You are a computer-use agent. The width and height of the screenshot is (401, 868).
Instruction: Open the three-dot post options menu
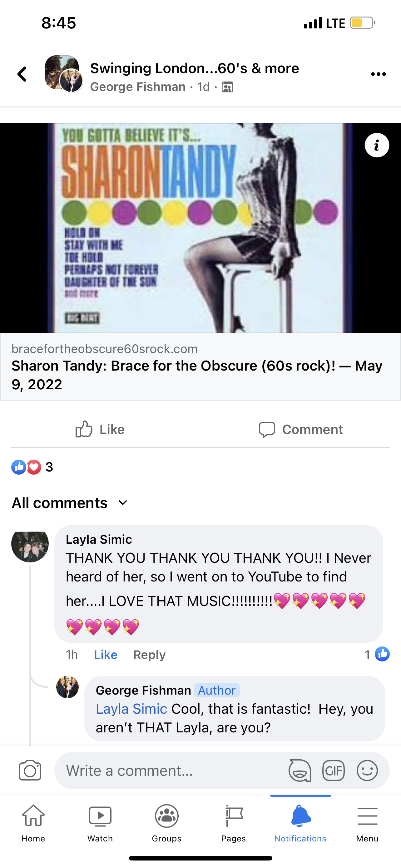tap(378, 74)
